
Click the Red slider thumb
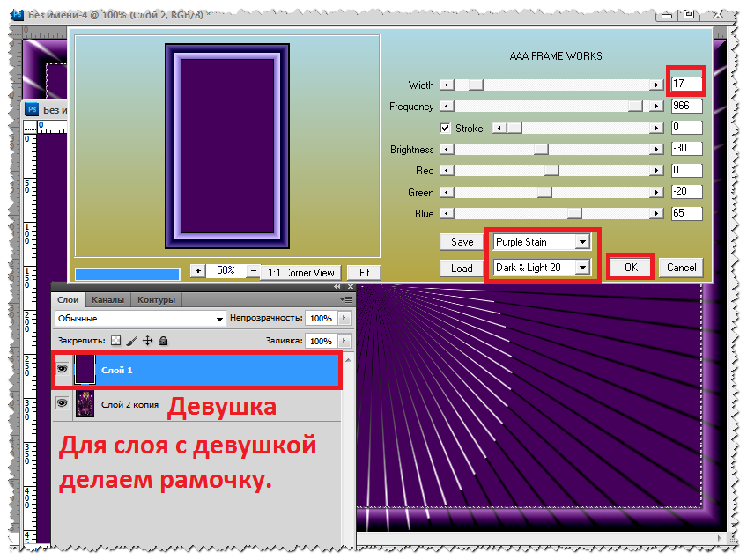point(551,170)
